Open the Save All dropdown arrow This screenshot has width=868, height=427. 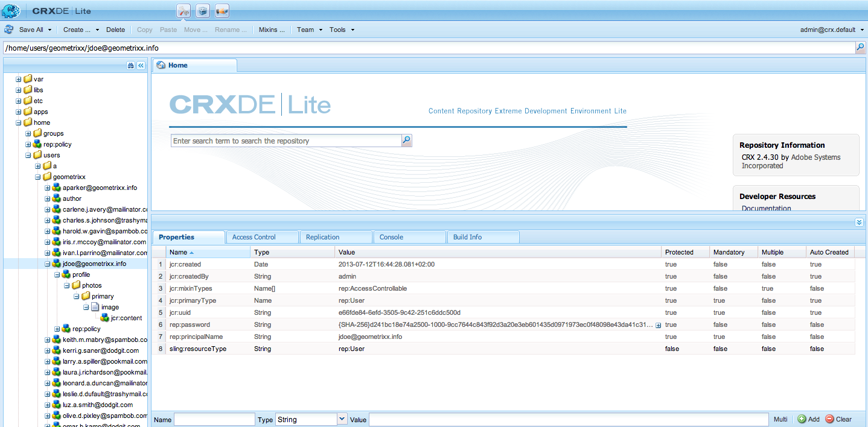coord(49,30)
